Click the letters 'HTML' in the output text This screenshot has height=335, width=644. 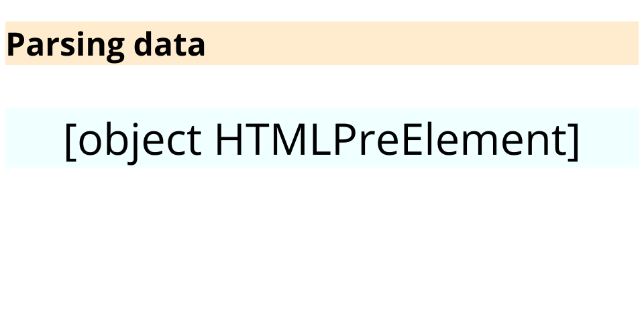pyautogui.click(x=274, y=139)
